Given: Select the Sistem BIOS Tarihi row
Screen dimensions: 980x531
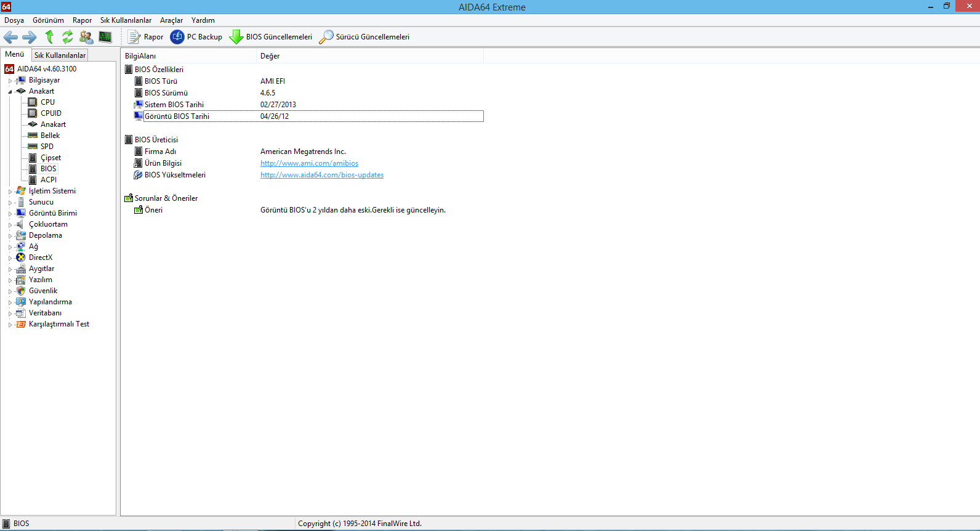Looking at the screenshot, I should pos(308,105).
